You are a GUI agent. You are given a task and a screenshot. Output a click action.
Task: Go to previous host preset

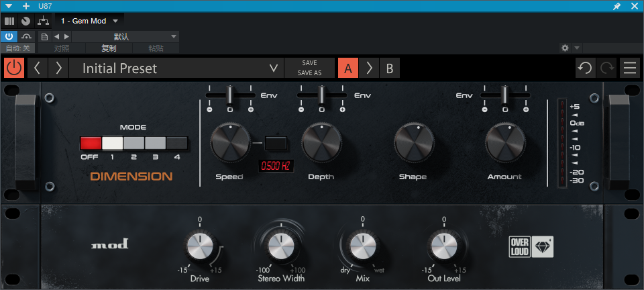[56, 36]
